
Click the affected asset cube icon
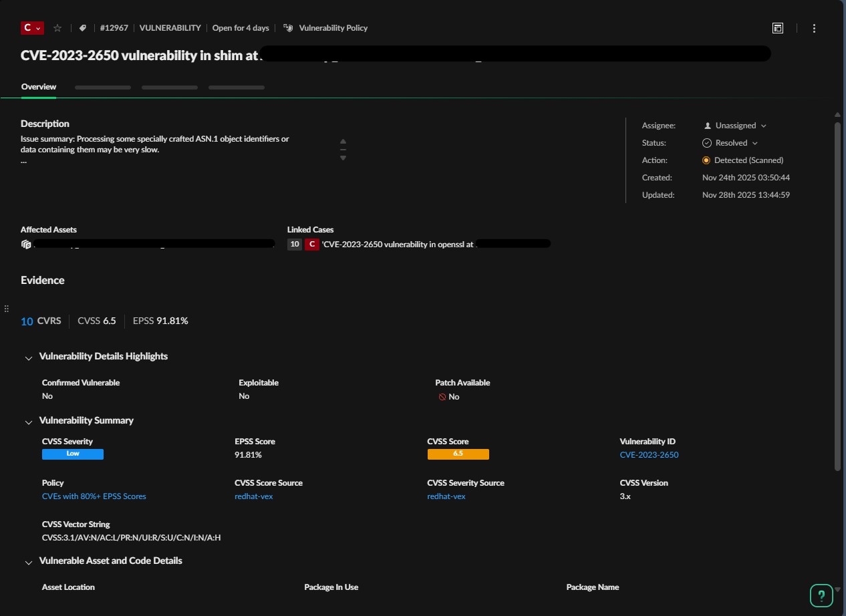coord(26,245)
